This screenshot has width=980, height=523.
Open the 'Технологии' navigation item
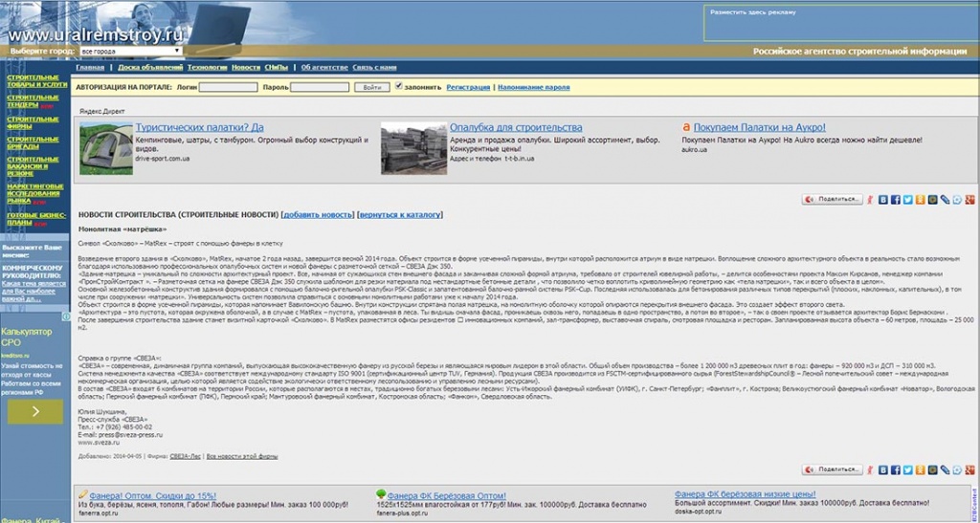pos(207,67)
